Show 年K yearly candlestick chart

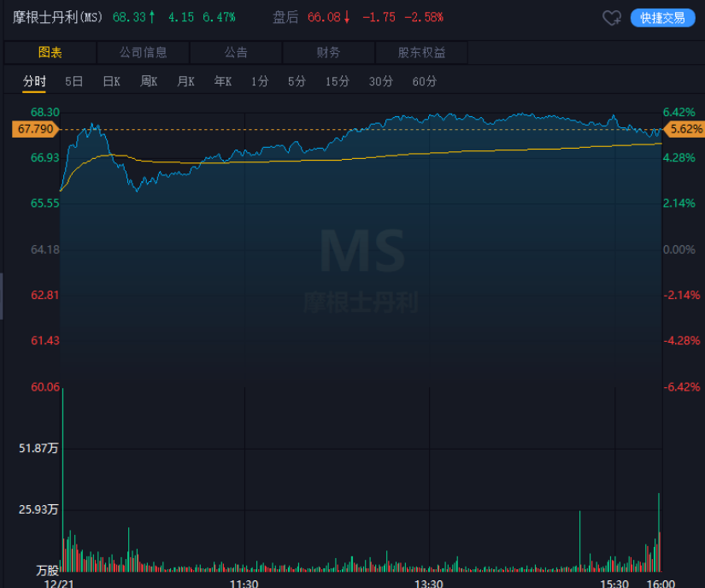223,82
